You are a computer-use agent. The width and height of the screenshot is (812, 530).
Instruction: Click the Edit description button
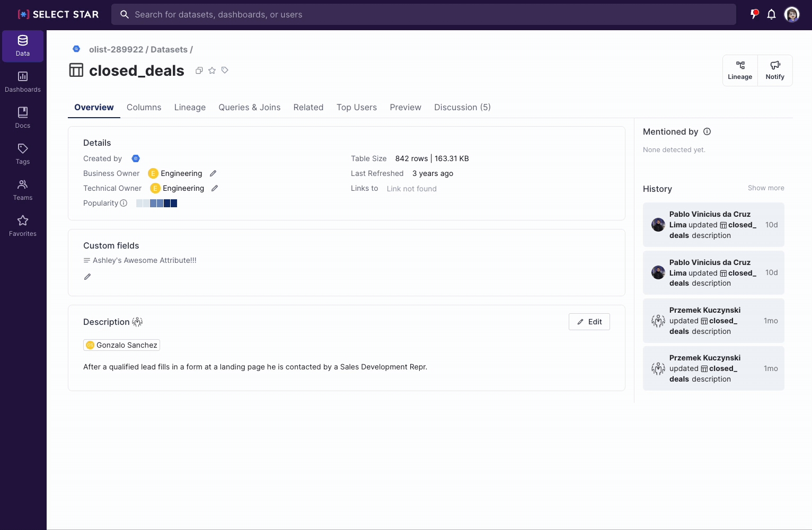pyautogui.click(x=589, y=322)
